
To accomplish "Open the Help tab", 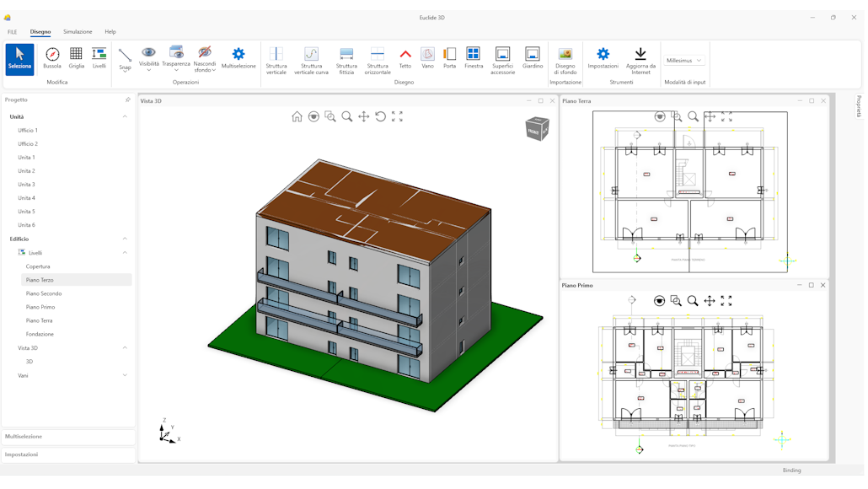I will click(x=110, y=32).
